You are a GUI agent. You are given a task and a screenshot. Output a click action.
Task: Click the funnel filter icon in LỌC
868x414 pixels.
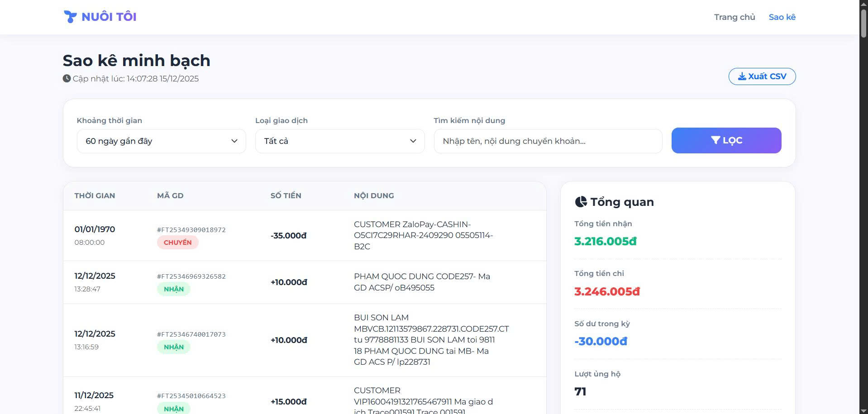715,140
